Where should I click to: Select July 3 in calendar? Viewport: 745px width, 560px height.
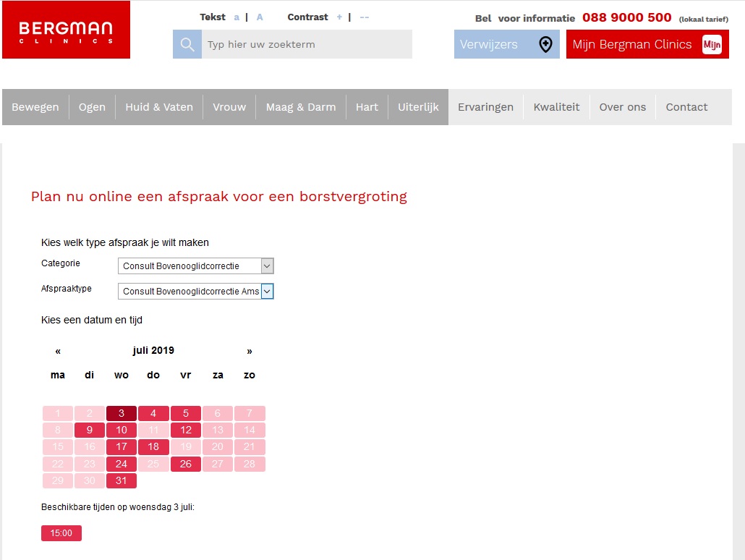(x=122, y=413)
